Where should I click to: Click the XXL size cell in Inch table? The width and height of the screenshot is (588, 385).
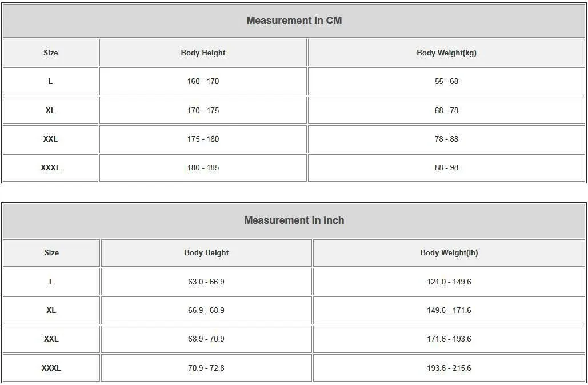(x=51, y=339)
